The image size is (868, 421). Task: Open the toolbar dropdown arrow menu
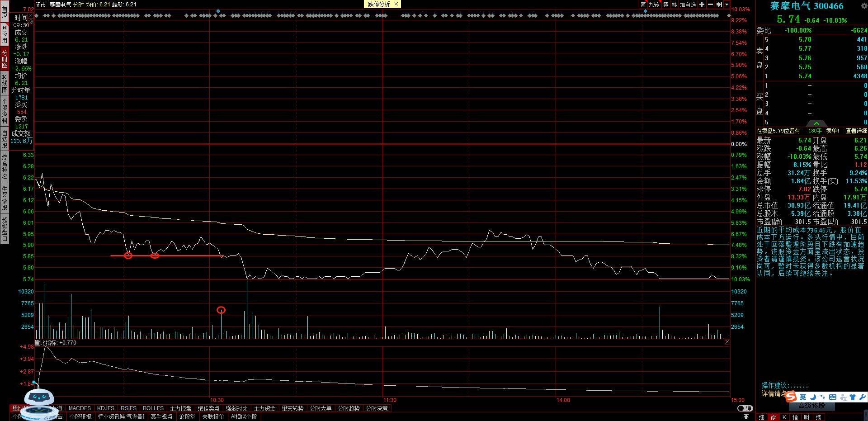726,5
